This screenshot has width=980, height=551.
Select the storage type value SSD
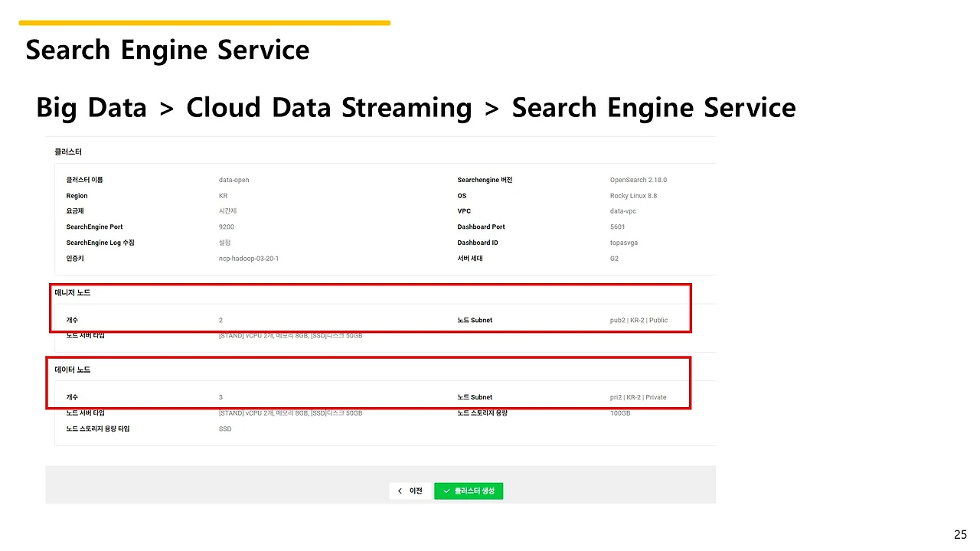225,429
